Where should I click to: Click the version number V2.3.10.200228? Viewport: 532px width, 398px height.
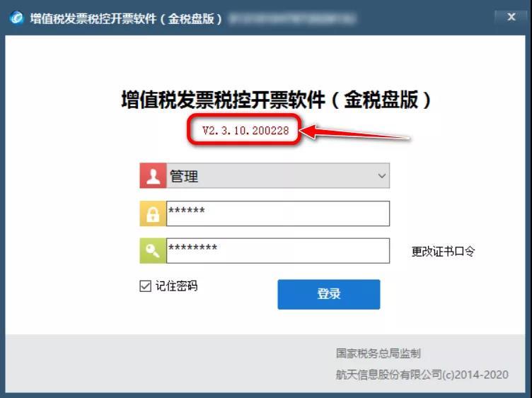click(245, 131)
